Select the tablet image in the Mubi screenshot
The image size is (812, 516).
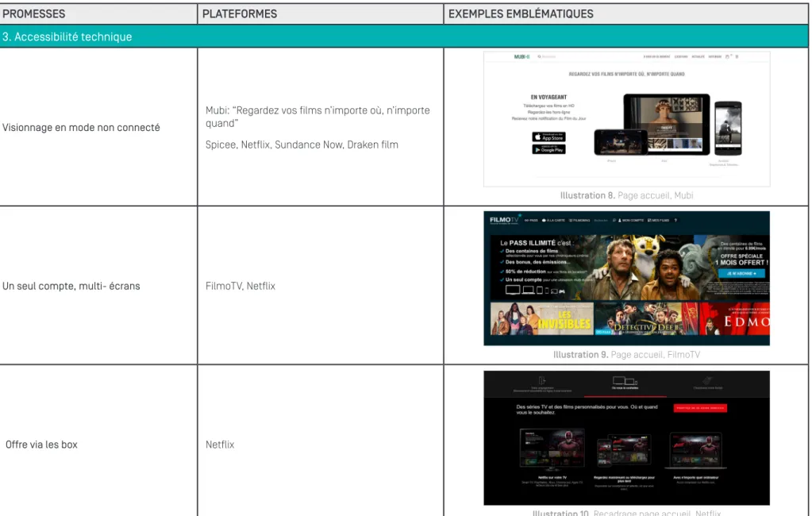[x=667, y=124]
